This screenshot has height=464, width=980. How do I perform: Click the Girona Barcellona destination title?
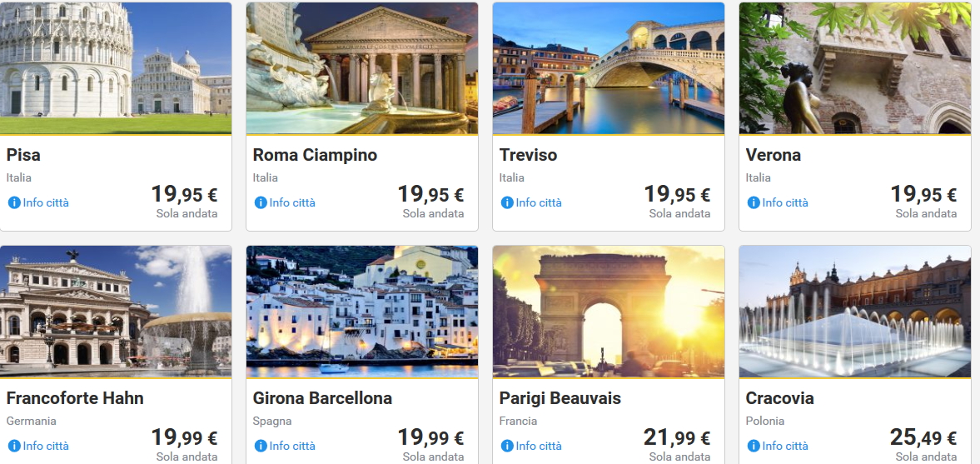[322, 398]
